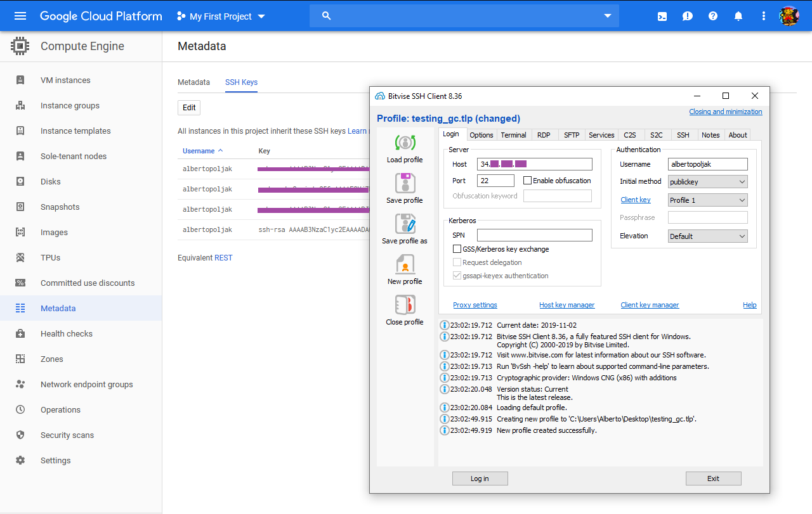This screenshot has width=812, height=514.
Task: Open My First Project selector dropdown
Action: (221, 16)
